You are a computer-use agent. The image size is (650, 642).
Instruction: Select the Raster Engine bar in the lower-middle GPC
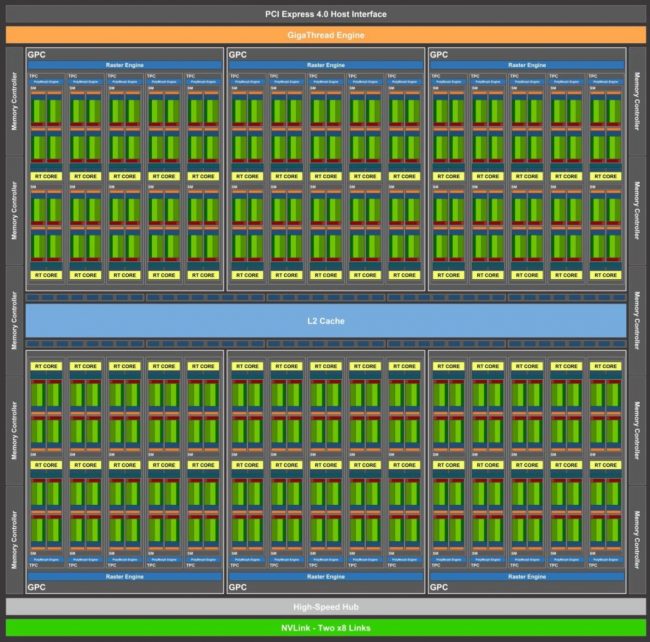(x=326, y=577)
